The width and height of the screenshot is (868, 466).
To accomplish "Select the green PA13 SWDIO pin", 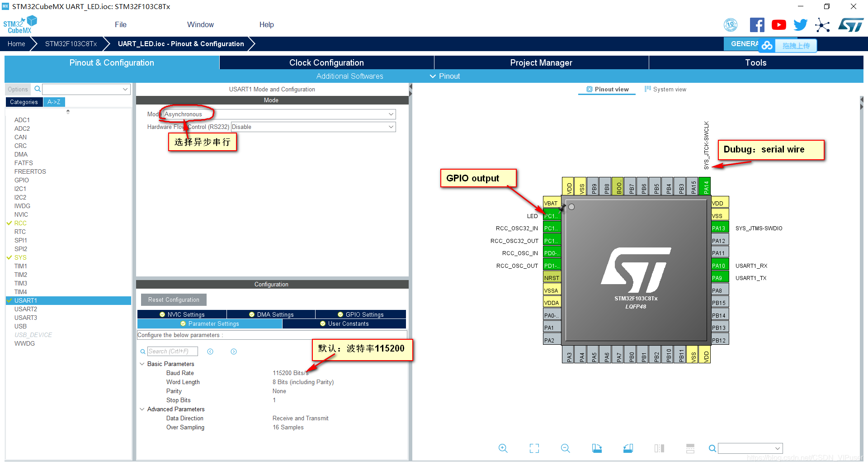I will (x=720, y=228).
